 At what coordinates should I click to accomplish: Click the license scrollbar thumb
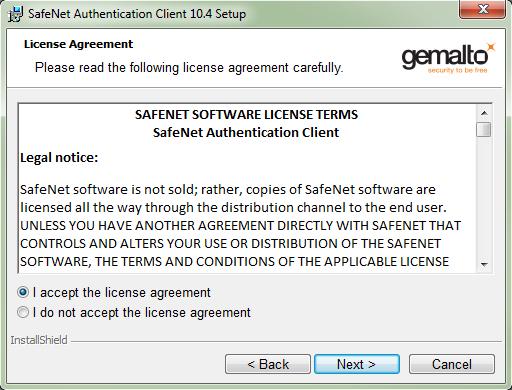point(484,130)
